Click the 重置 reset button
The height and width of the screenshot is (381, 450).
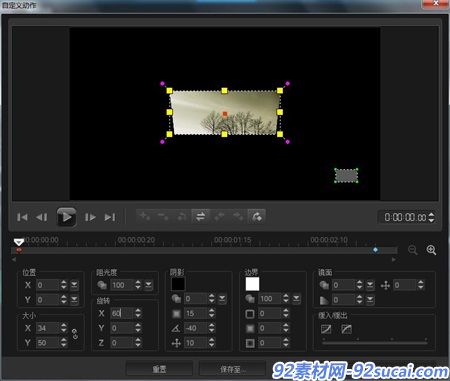click(159, 369)
